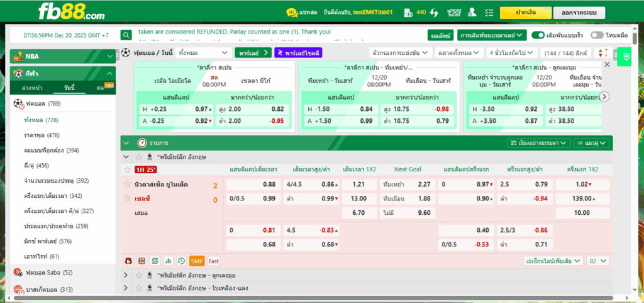Switch to สด live tab
The width and height of the screenshot is (644, 303).
[x=100, y=88]
